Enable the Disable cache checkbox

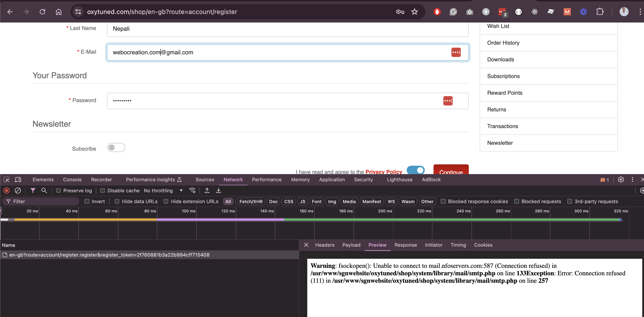tap(103, 191)
